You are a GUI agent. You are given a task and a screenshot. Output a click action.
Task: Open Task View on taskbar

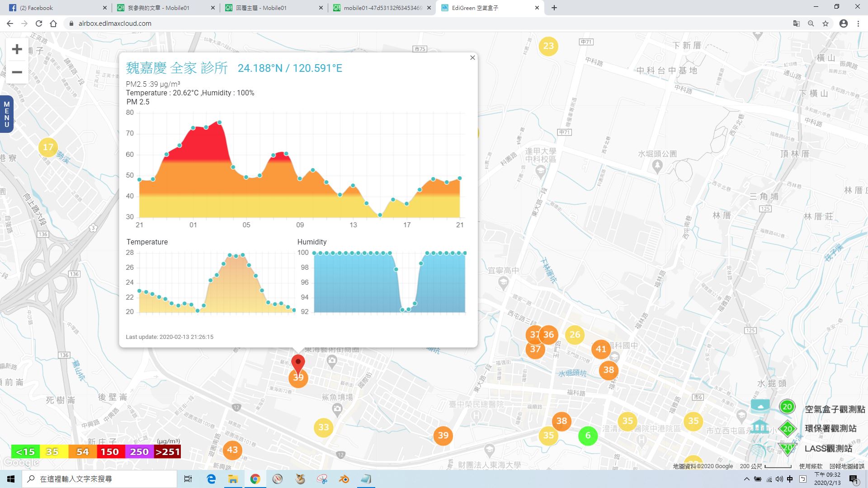click(188, 479)
